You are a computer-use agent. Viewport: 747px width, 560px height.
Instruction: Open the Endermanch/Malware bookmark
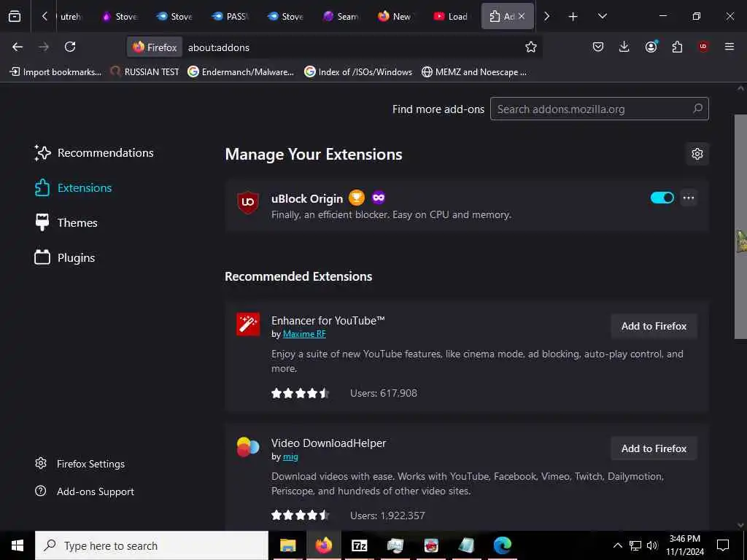[x=241, y=72]
